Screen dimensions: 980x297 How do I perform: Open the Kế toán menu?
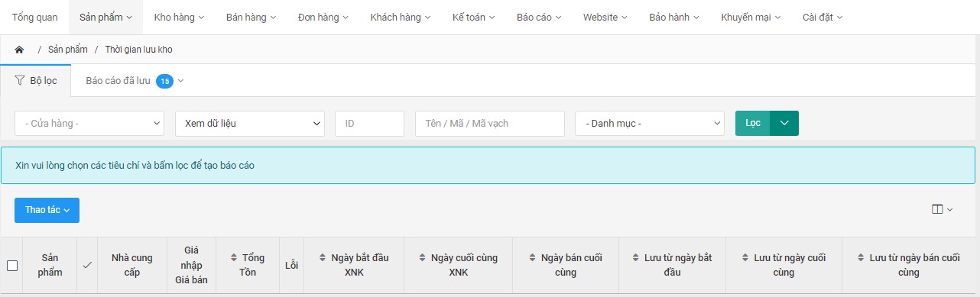point(473,17)
